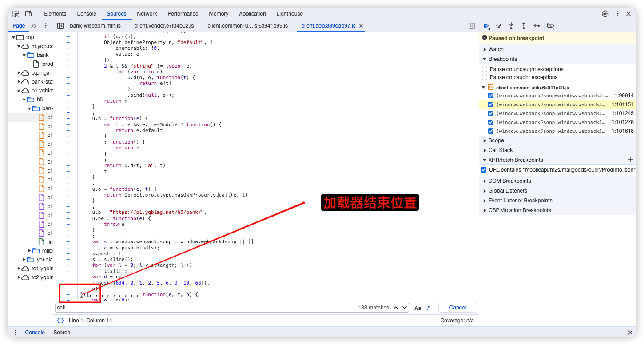Close the client.app.339dab97.js tab
Viewport: 644px width, 345px height.
pos(361,26)
